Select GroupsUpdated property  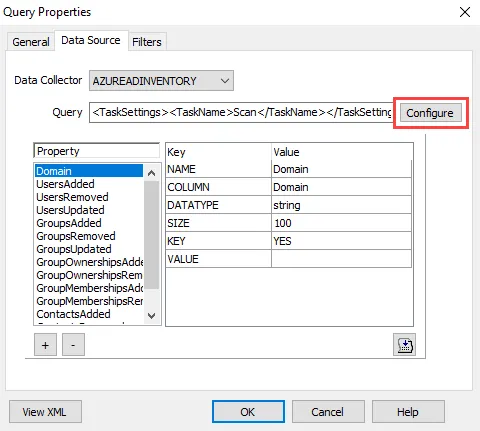(x=89, y=249)
